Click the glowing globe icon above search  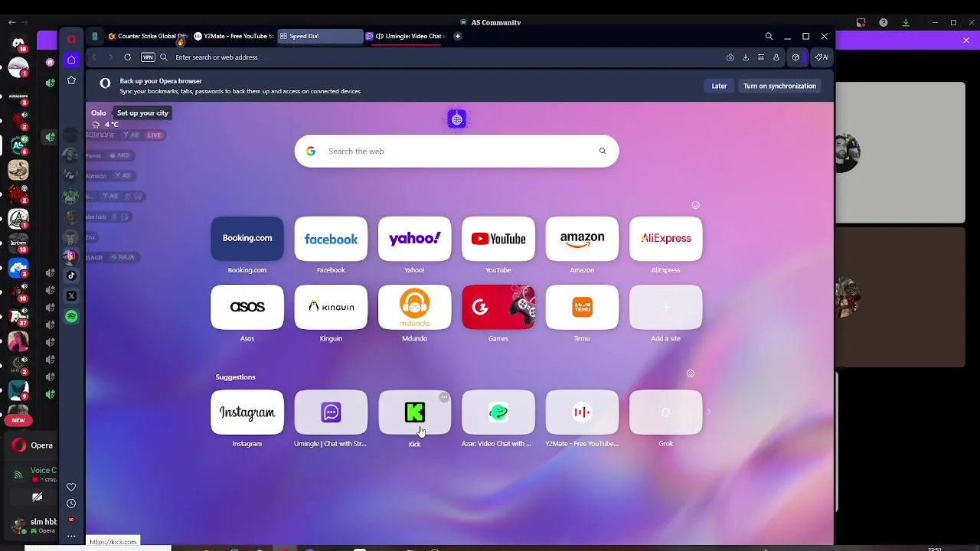[457, 119]
